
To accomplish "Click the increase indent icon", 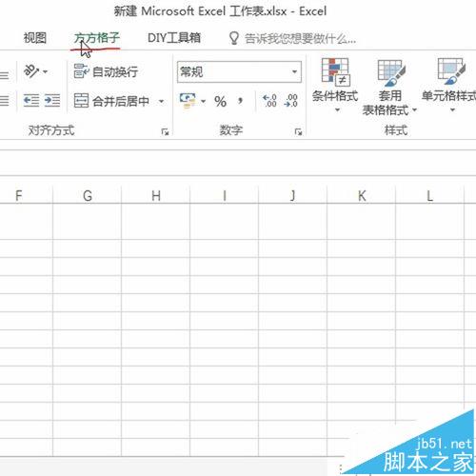I will pyautogui.click(x=52, y=101).
